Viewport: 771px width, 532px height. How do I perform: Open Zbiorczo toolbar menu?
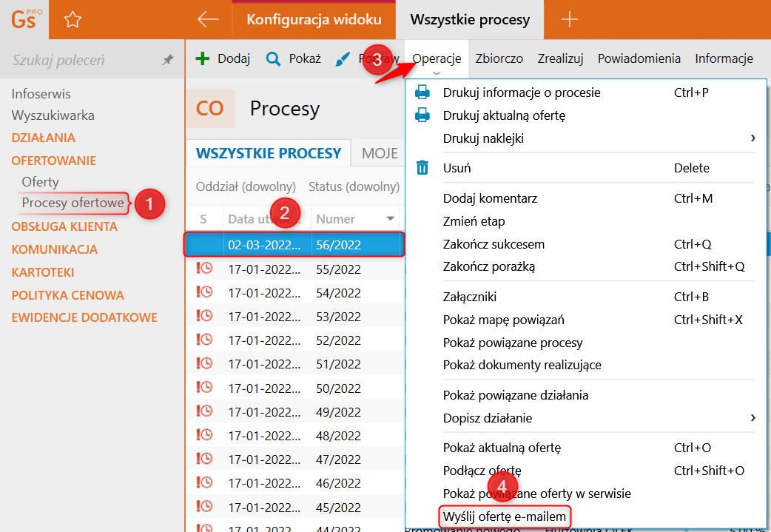click(499, 59)
